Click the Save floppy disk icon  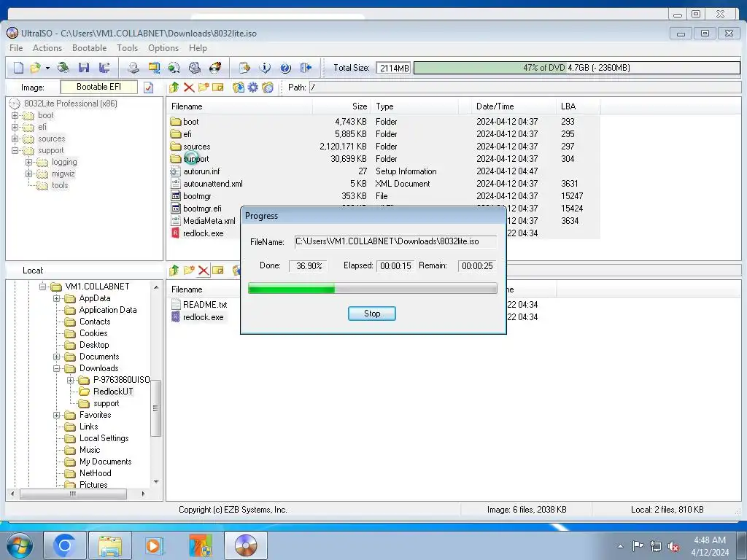84,68
